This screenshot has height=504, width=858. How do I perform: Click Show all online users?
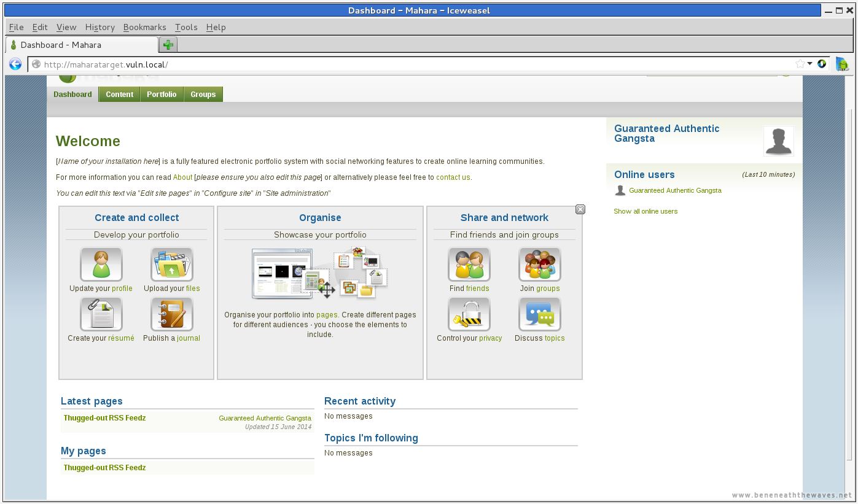click(645, 211)
